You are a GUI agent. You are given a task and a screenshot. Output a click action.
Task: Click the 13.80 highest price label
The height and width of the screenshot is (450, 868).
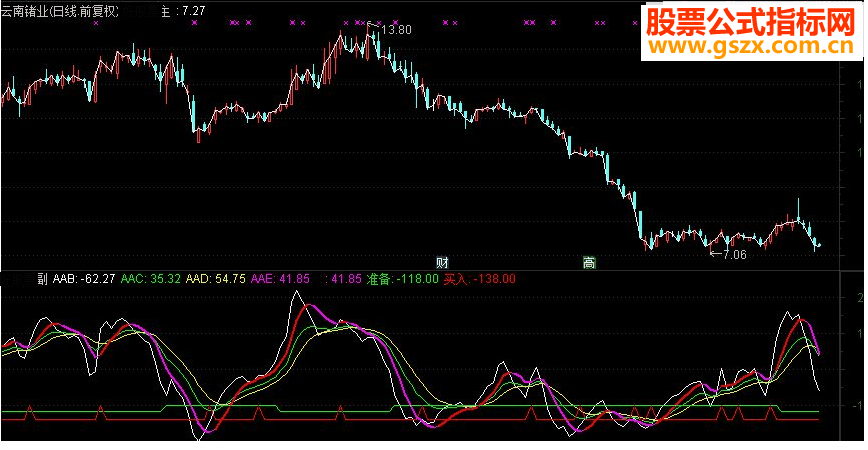(396, 30)
